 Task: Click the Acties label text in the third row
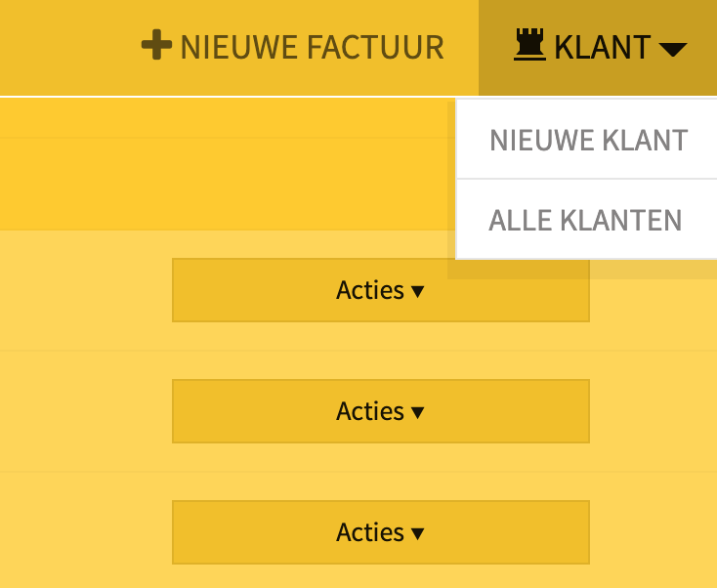(370, 532)
